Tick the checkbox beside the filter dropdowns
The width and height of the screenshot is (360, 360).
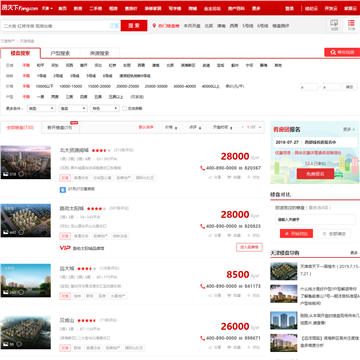124,108
